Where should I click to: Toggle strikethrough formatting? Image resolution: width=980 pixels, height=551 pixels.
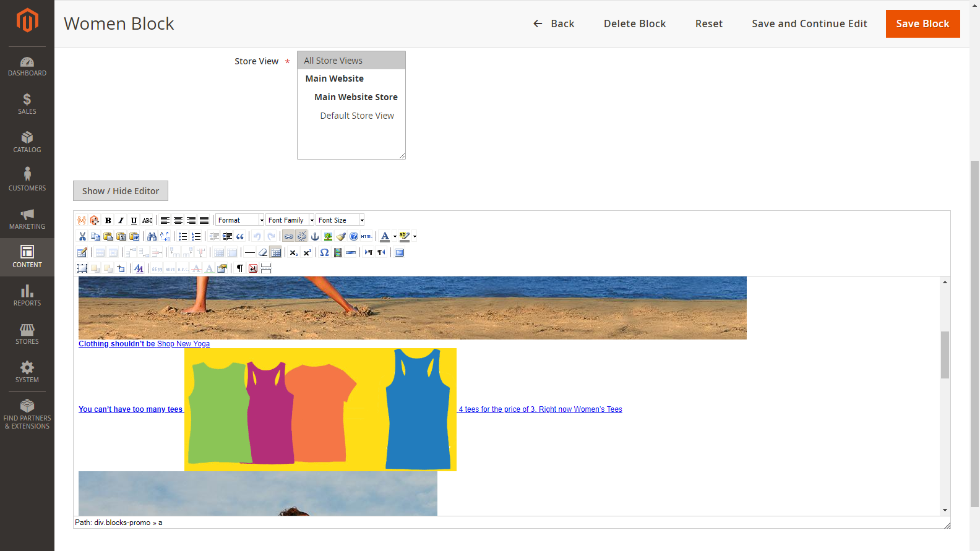[x=147, y=220]
